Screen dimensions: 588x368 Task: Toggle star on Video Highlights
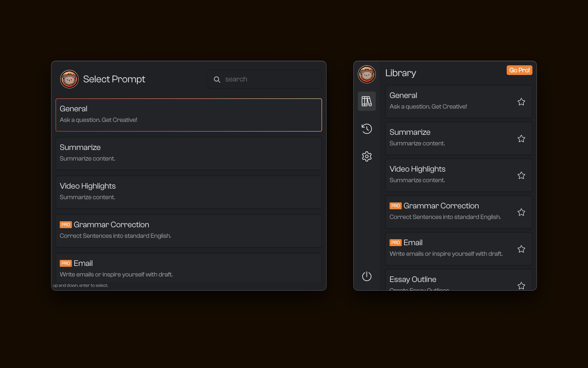pos(521,175)
